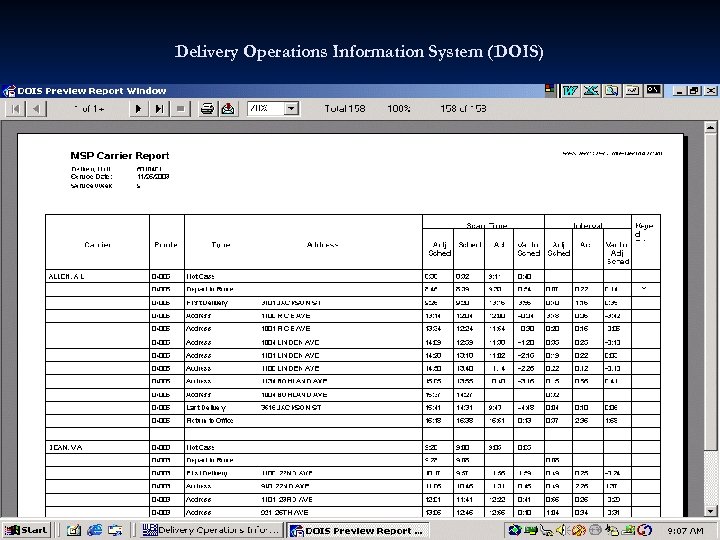Open the zoom percentage dropdown

[x=291, y=109]
